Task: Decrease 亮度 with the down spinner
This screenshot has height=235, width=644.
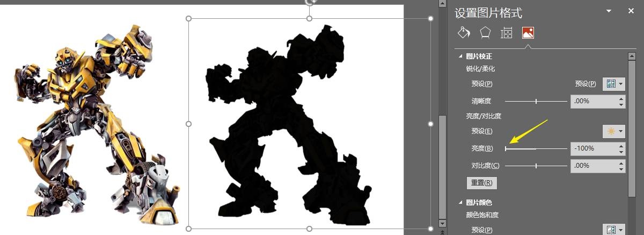Action: tap(621, 152)
